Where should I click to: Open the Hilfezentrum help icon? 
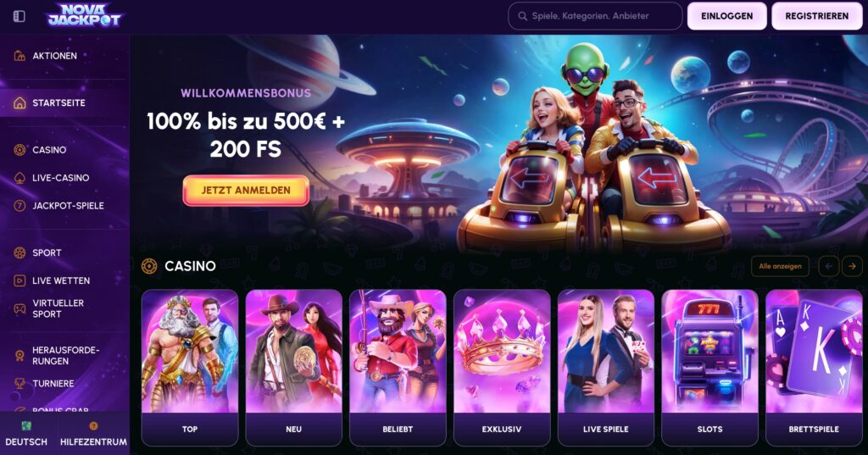click(93, 425)
